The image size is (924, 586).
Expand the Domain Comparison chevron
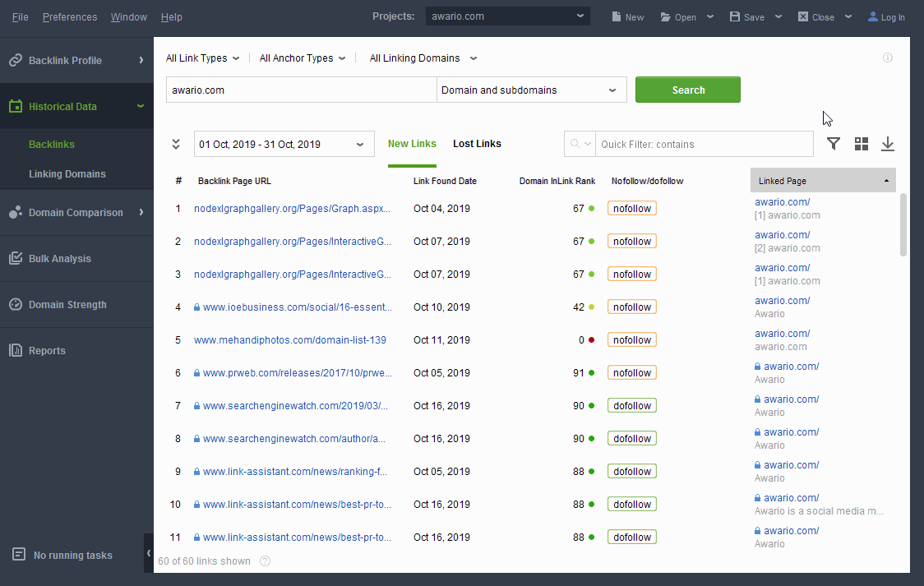[141, 212]
